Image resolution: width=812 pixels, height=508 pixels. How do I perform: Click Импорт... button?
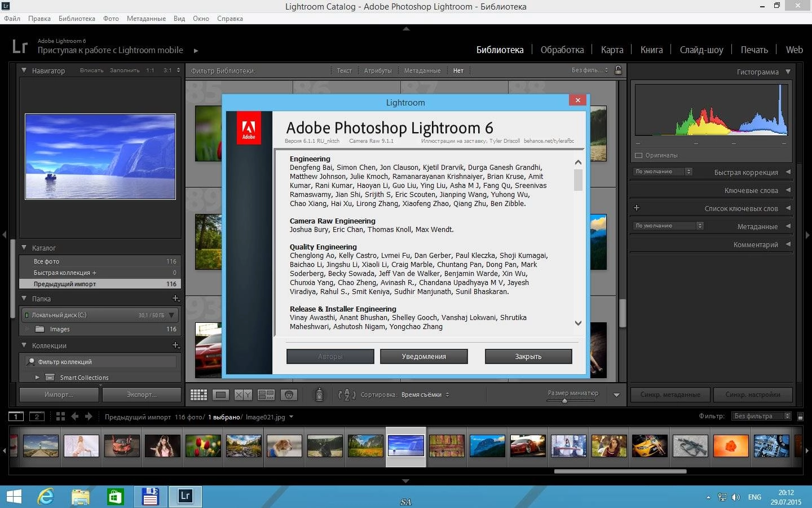[59, 395]
